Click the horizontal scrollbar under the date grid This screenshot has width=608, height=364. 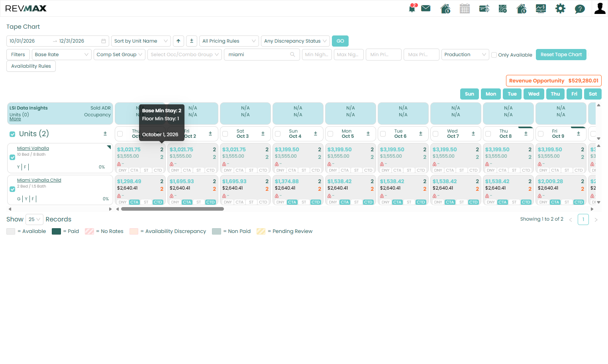tap(173, 209)
